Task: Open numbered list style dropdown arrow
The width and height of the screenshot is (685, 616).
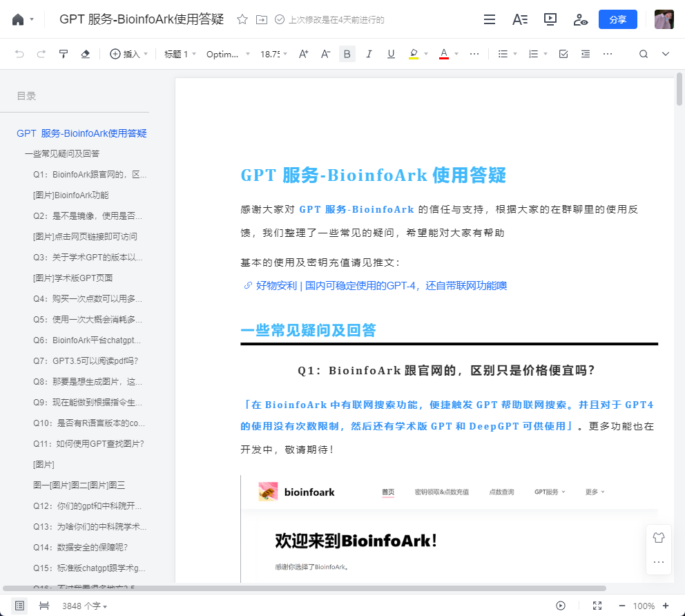Action: pos(546,54)
